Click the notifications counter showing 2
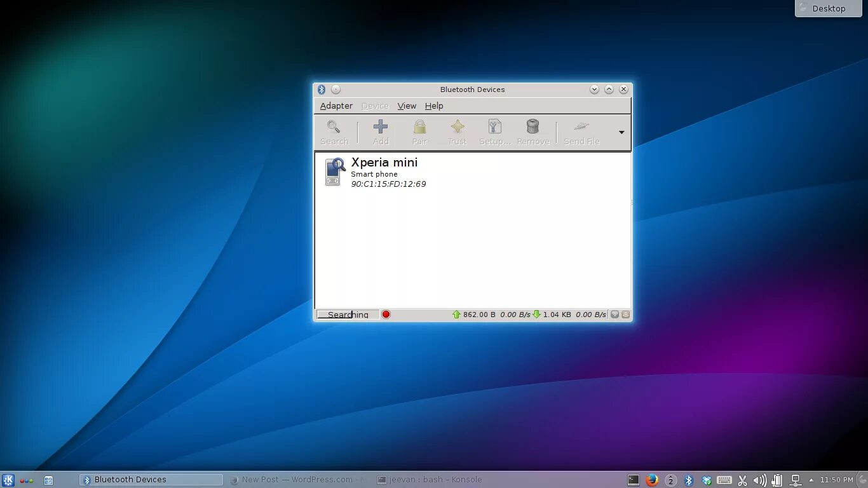This screenshot has width=868, height=488. coord(671,480)
